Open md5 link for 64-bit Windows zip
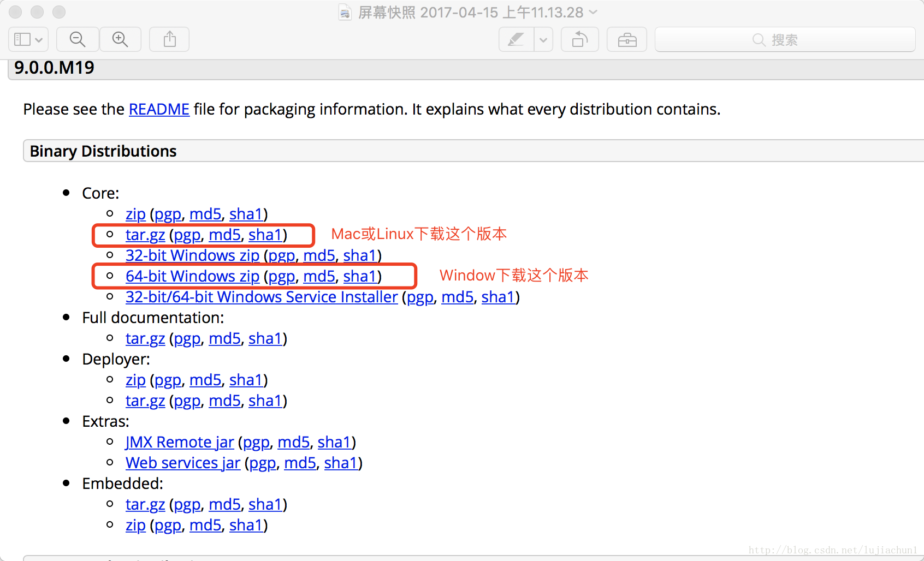The height and width of the screenshot is (561, 924). tap(319, 276)
